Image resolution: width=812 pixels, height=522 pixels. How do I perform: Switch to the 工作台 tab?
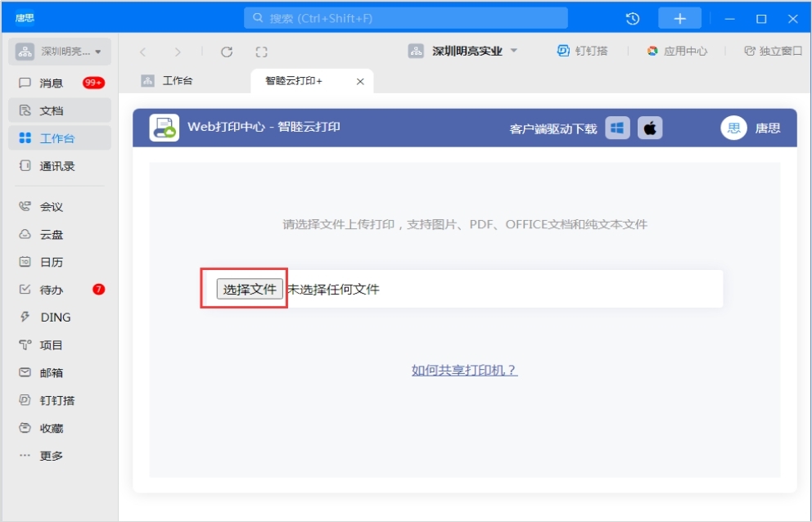pos(167,81)
